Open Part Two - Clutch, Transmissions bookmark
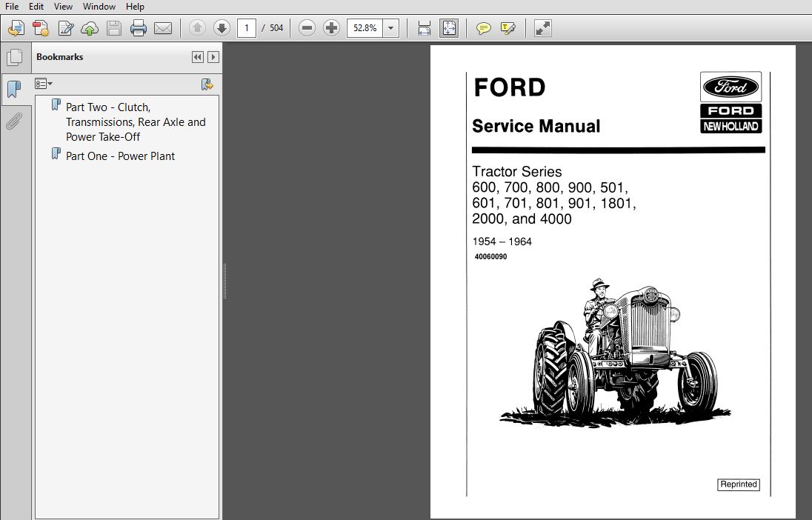Image resolution: width=812 pixels, height=520 pixels. point(136,121)
